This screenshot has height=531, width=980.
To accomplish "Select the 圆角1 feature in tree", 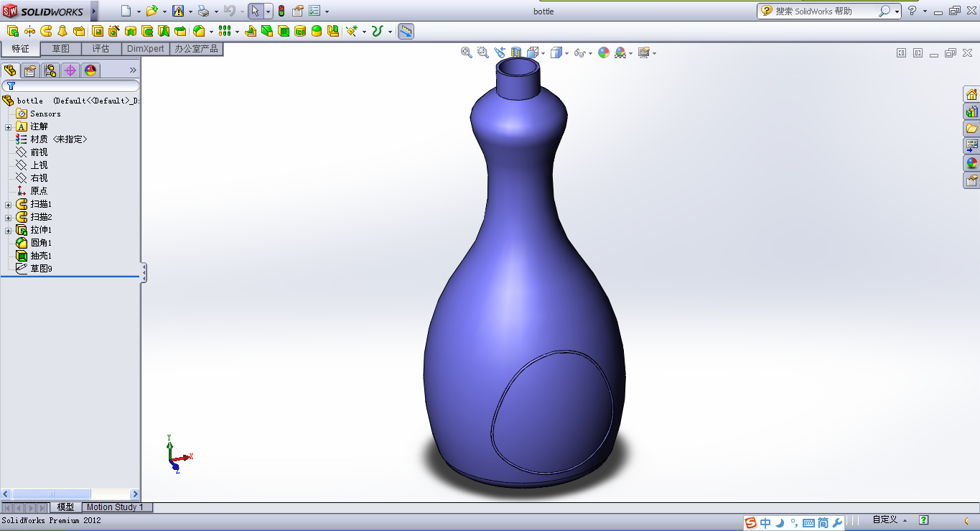I will click(x=34, y=243).
